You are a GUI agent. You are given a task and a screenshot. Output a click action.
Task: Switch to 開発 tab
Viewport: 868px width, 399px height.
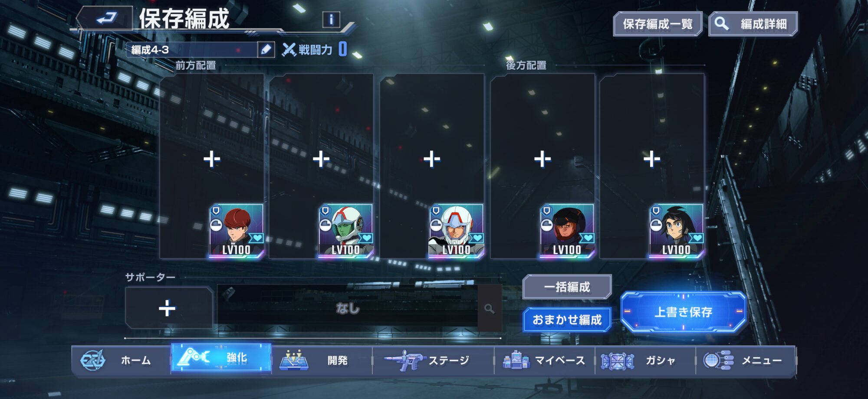coord(322,360)
